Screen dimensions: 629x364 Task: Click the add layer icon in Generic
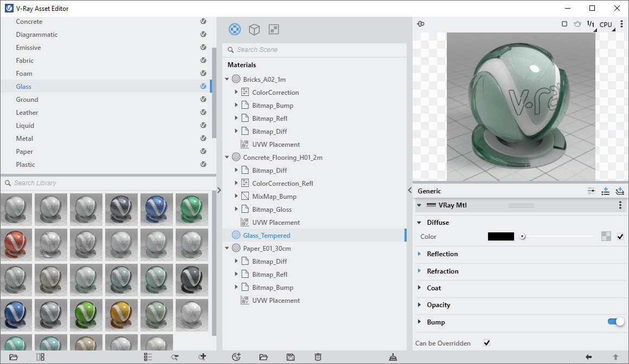click(x=620, y=191)
